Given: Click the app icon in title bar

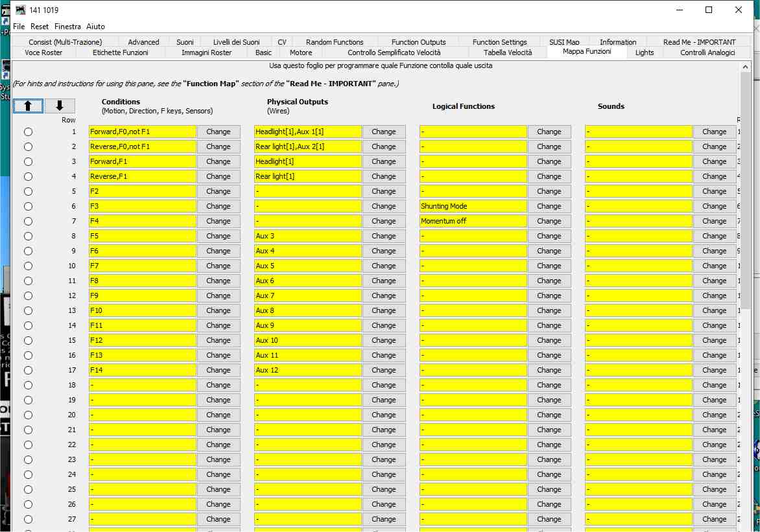Looking at the screenshot, I should click(x=21, y=10).
